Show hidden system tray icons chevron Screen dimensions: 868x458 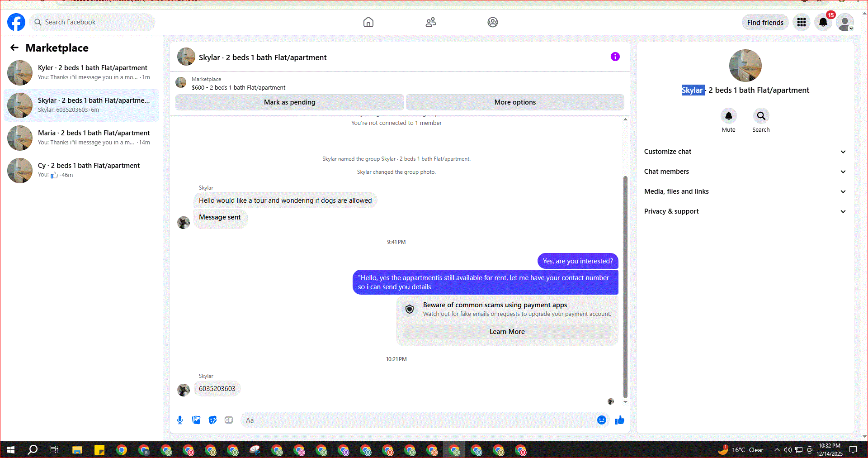click(777, 450)
